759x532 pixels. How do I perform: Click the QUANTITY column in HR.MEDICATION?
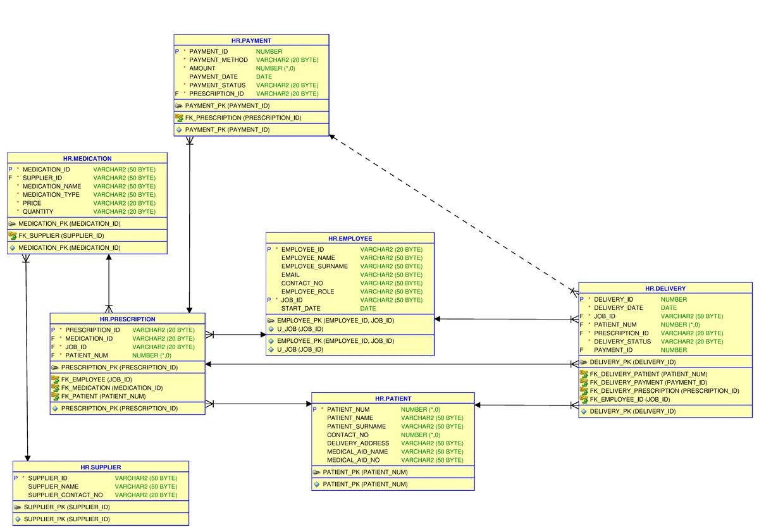tap(38, 212)
